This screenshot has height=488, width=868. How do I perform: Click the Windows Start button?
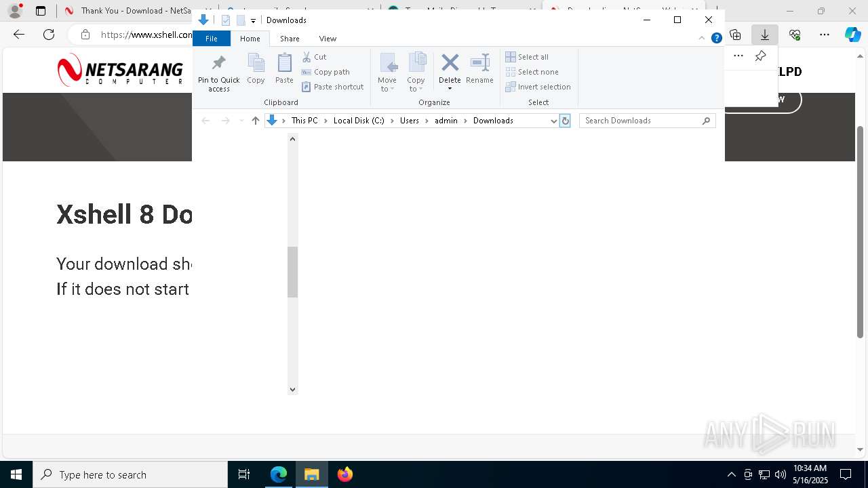pos(16,474)
